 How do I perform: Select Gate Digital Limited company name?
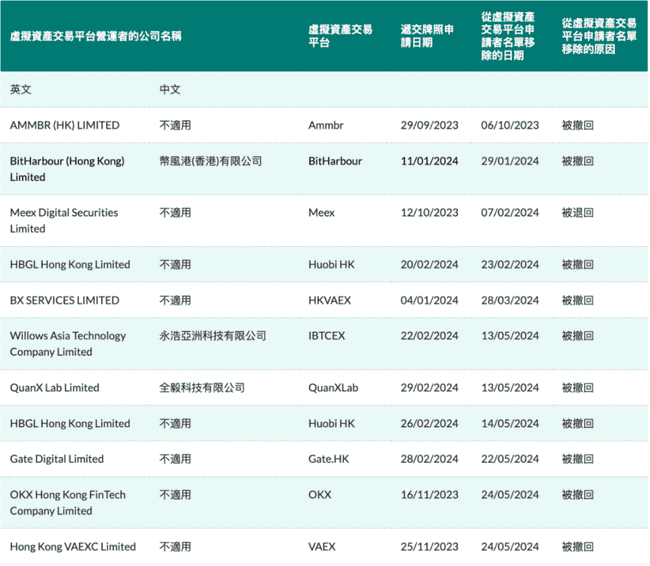click(57, 459)
